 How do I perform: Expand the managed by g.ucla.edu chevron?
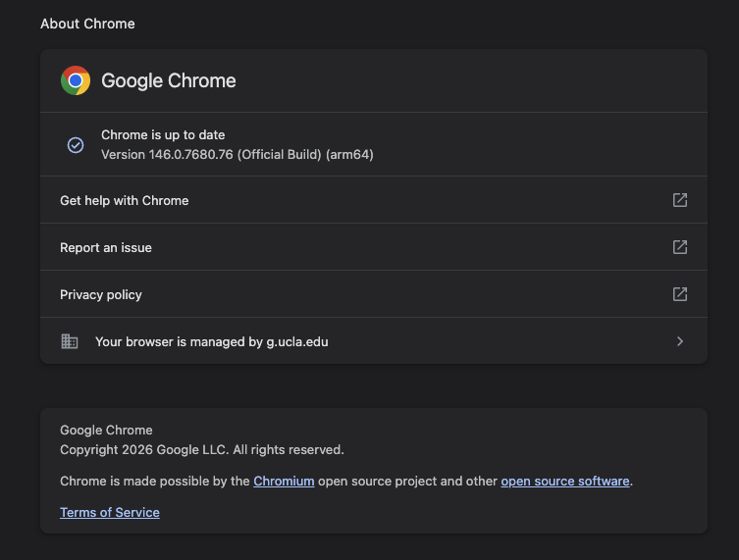coord(679,341)
